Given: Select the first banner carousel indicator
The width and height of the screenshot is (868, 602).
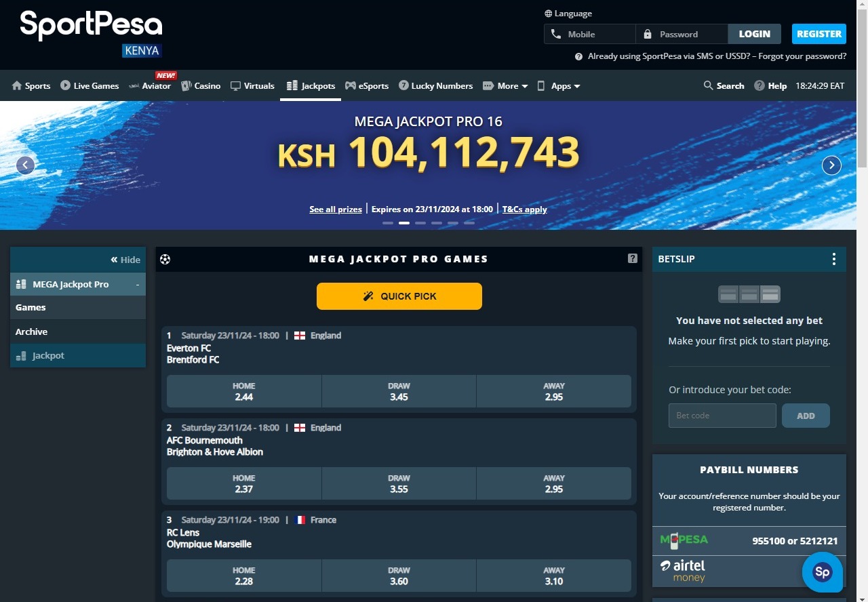Looking at the screenshot, I should (x=388, y=223).
